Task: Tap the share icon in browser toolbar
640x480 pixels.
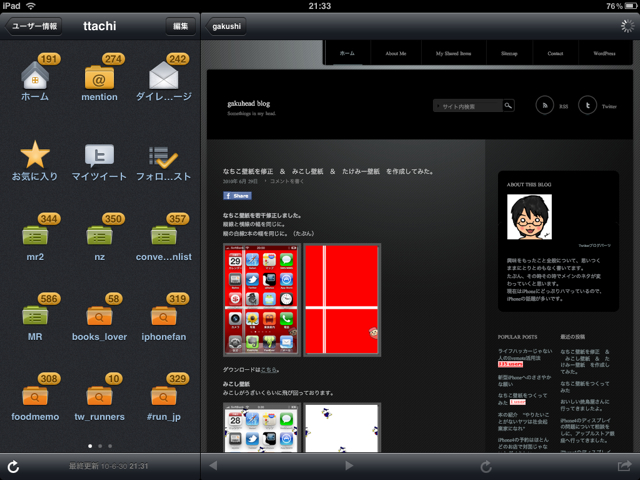Action: (x=625, y=466)
